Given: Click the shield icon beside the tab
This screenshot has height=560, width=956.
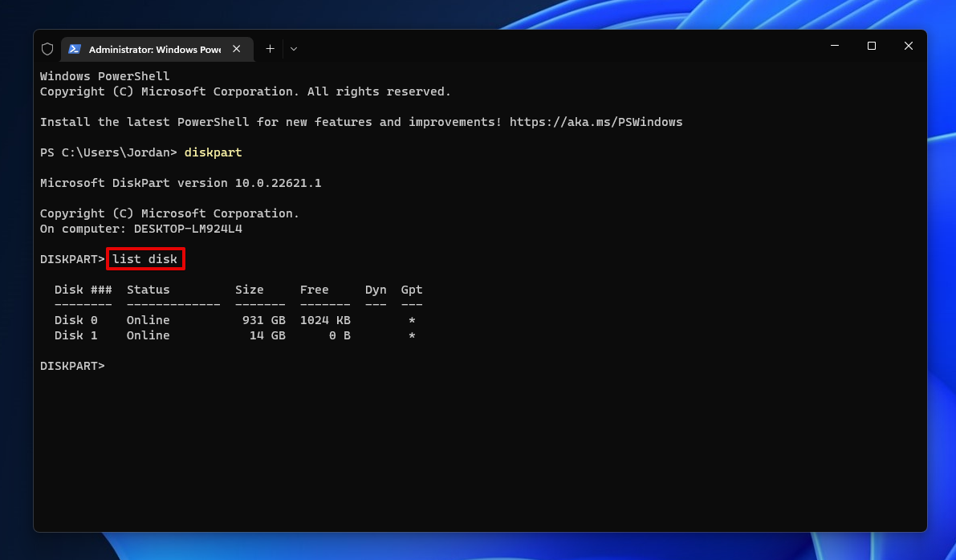Looking at the screenshot, I should pos(47,49).
